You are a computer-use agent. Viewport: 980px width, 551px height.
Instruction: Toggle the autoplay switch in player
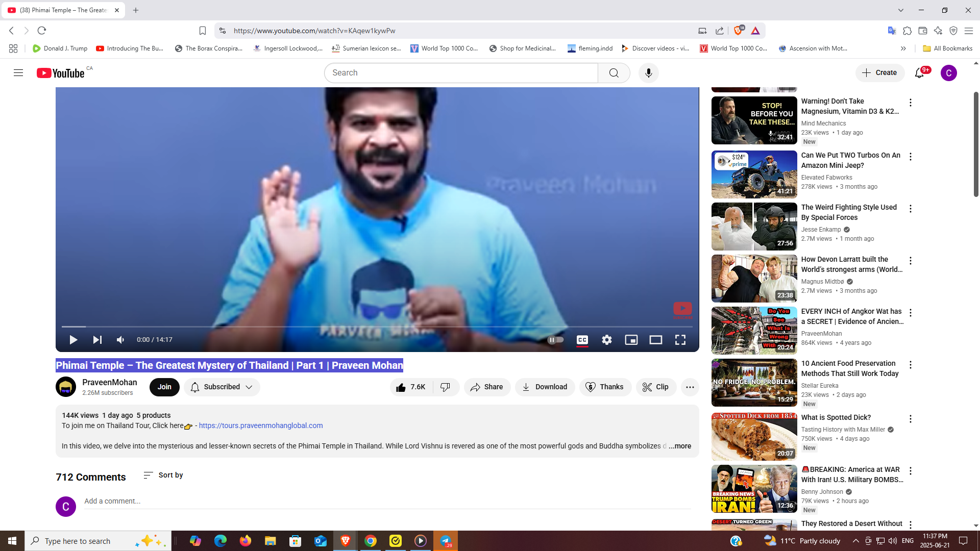tap(555, 340)
